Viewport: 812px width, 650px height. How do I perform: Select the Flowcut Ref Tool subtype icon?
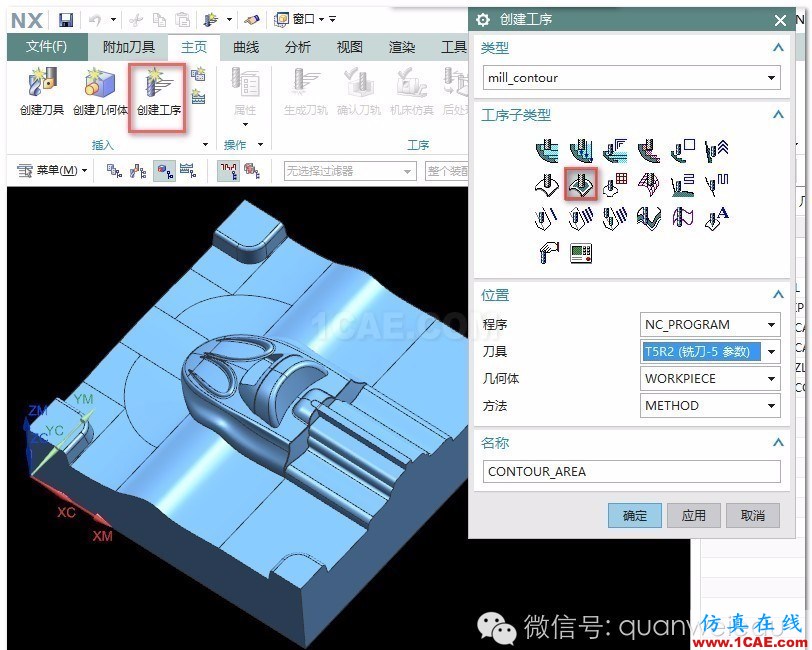coord(615,218)
